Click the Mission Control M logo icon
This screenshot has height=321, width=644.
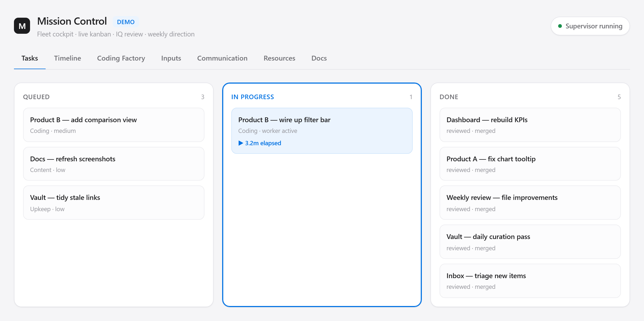coord(22,26)
